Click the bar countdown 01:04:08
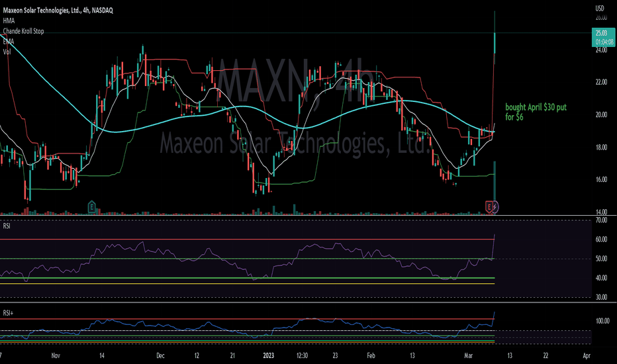Viewport: 617px width, 364px height. (x=604, y=42)
